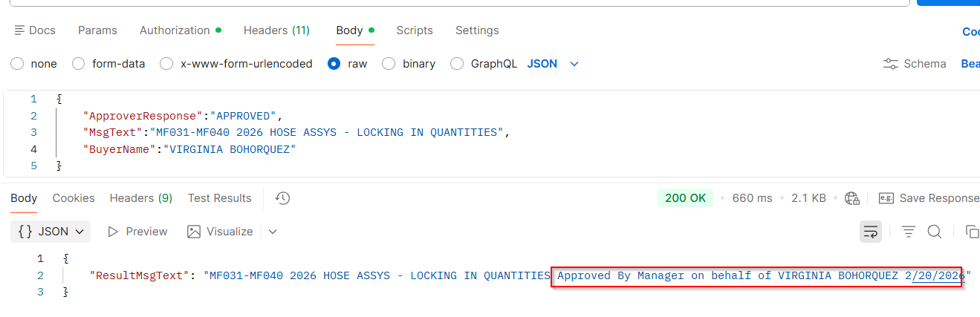Click the Save Response button
Image resolution: width=980 pixels, height=317 pixels.
click(x=929, y=198)
